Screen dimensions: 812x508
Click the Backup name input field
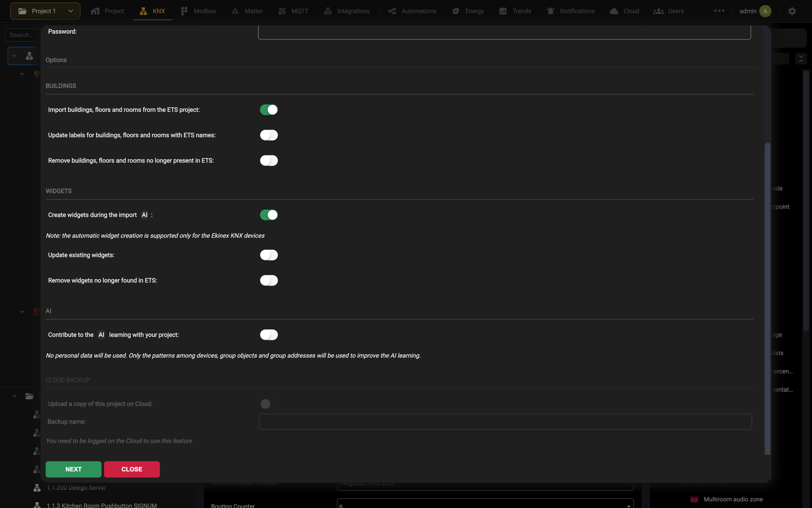click(505, 422)
